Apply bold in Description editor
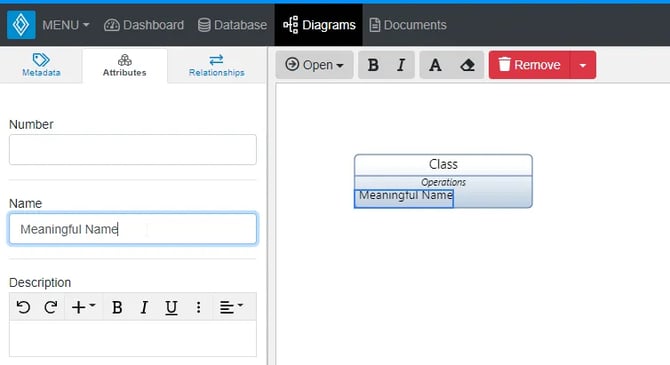 117,307
